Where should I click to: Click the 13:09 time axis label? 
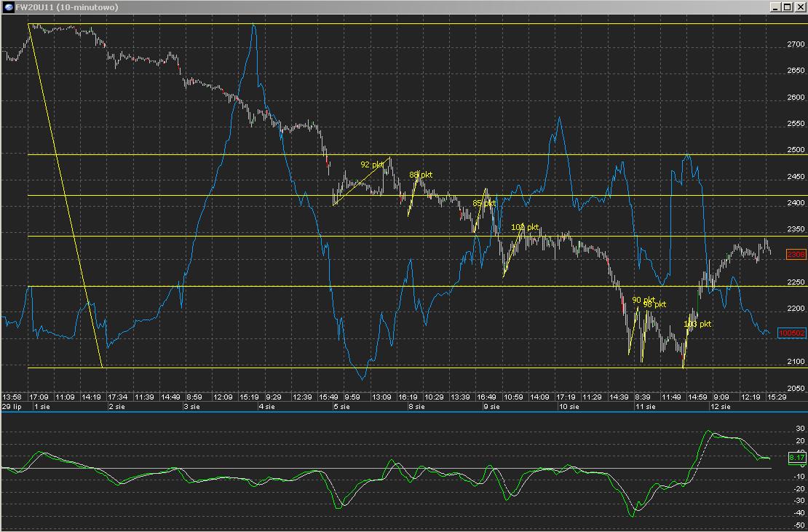(x=381, y=397)
